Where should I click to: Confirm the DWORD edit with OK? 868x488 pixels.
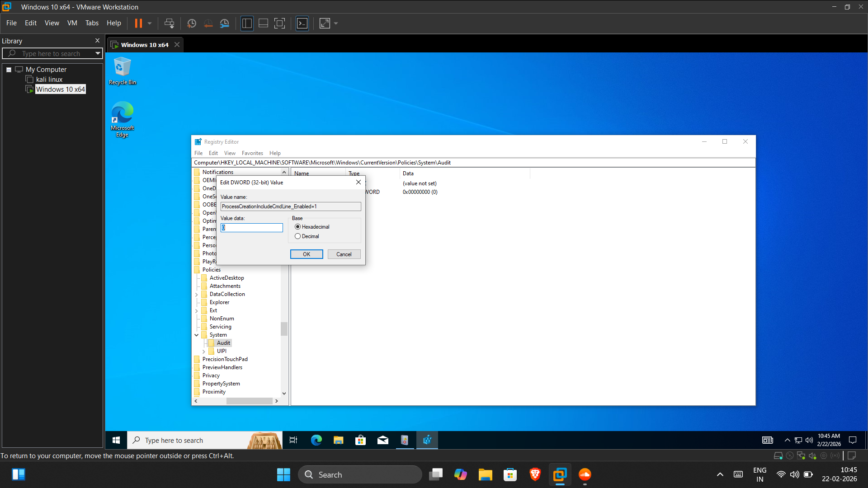tap(307, 254)
